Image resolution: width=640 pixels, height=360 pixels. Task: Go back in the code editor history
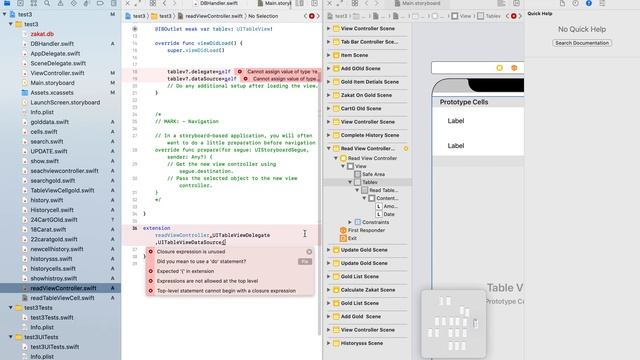tap(164, 3)
